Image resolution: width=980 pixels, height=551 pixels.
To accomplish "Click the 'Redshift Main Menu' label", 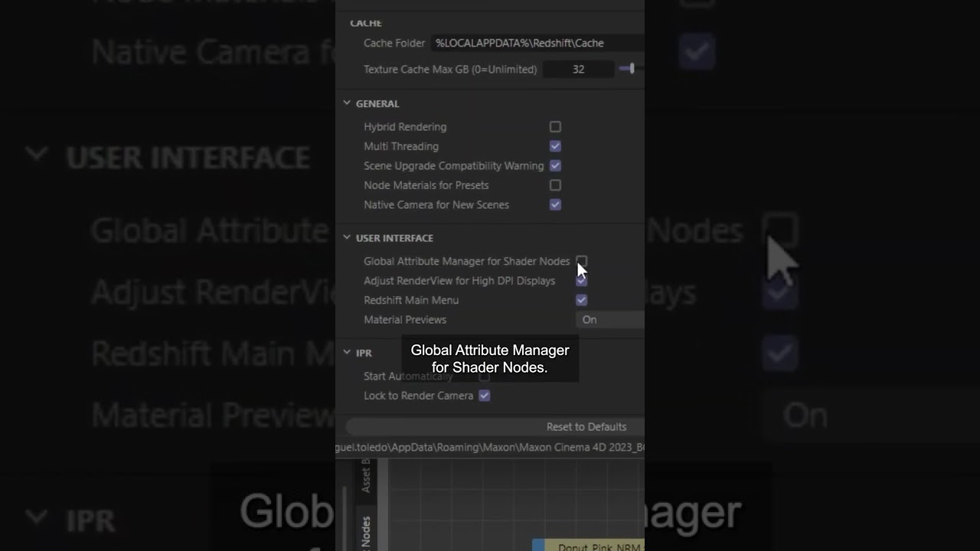I will pyautogui.click(x=411, y=300).
